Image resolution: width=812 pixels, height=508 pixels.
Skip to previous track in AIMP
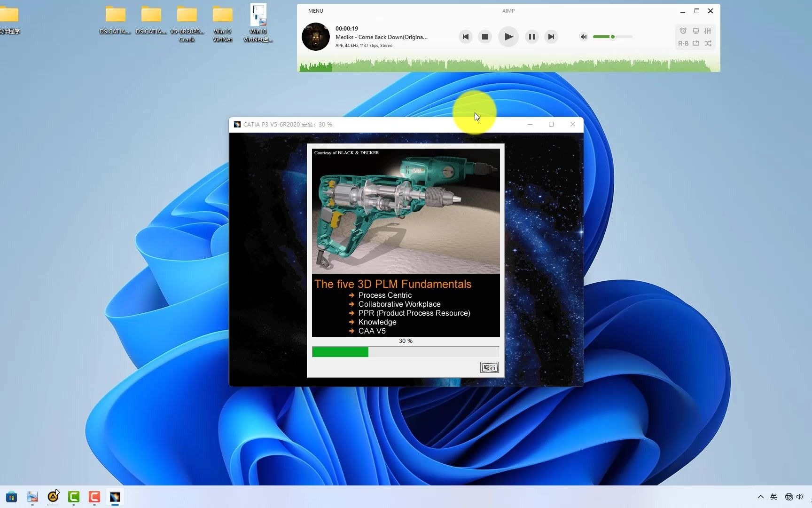coord(465,37)
